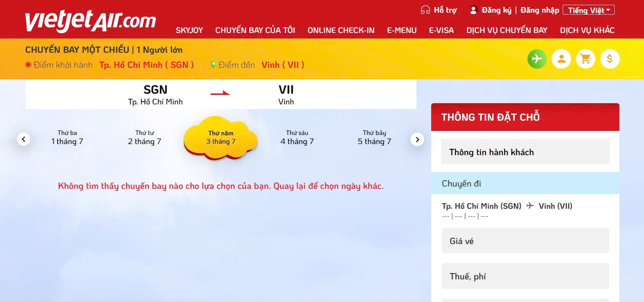Select date Thứ tư 2 tháng 7
This screenshot has height=302, width=644.
tap(145, 138)
